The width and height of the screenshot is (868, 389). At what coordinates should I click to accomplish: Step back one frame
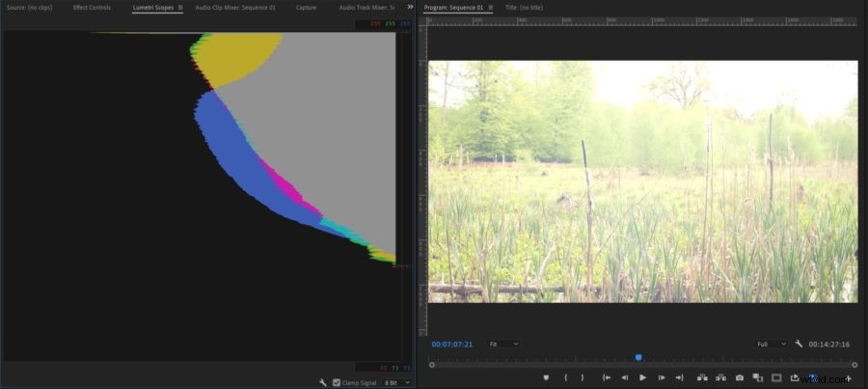pos(624,378)
